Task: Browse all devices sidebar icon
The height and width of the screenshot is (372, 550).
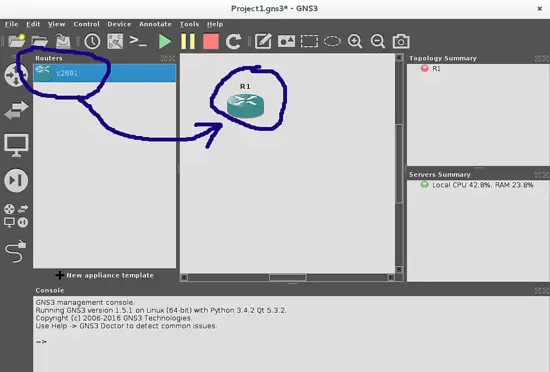Action: click(16, 216)
